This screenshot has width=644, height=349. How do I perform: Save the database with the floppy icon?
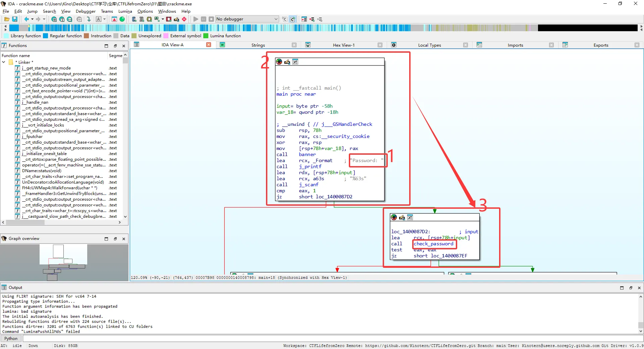[15, 19]
